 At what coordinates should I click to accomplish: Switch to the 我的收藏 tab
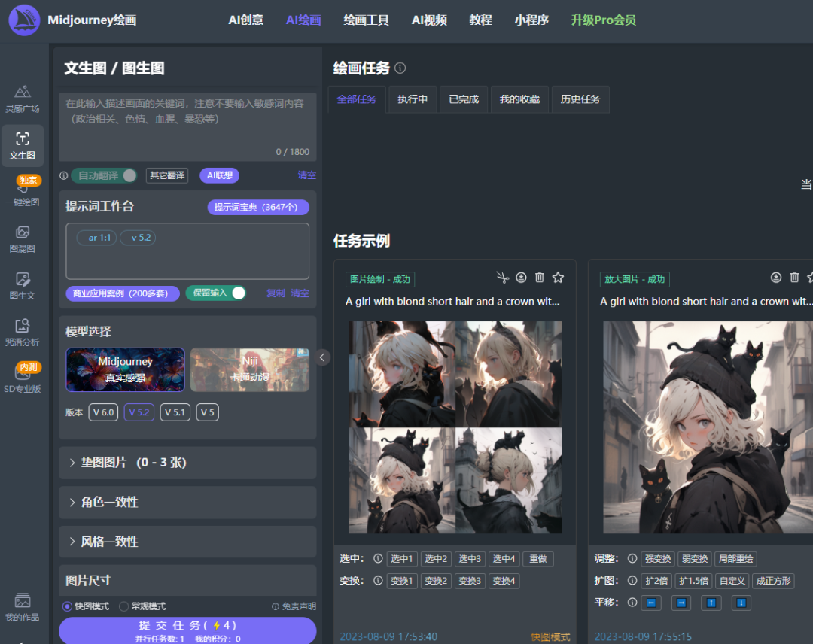[x=519, y=99]
